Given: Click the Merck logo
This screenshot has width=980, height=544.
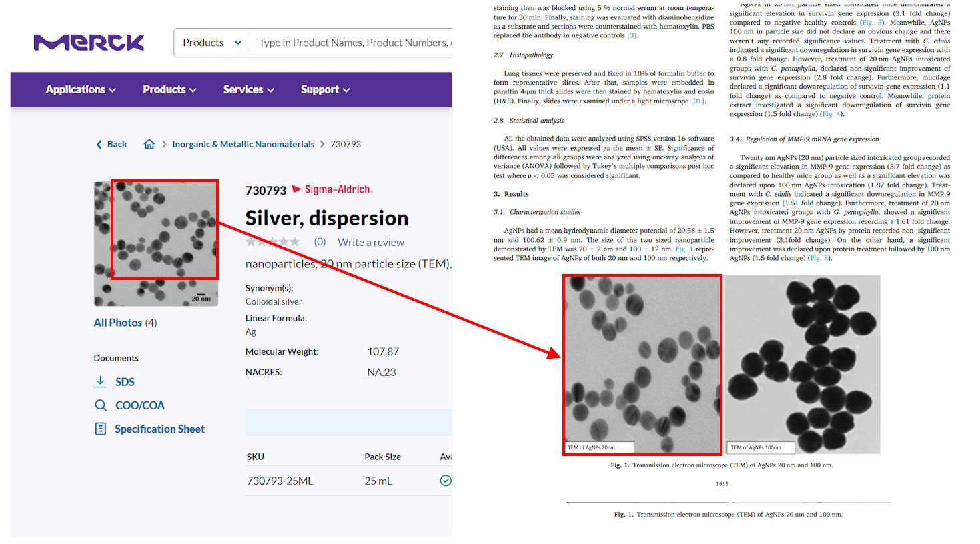Looking at the screenshot, I should pyautogui.click(x=89, y=43).
